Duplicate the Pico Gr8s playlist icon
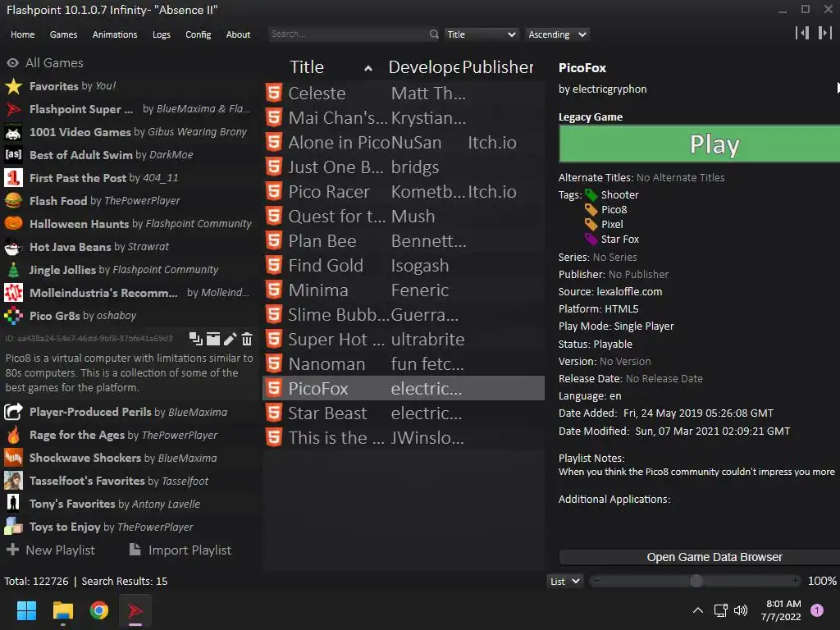 tap(195, 339)
